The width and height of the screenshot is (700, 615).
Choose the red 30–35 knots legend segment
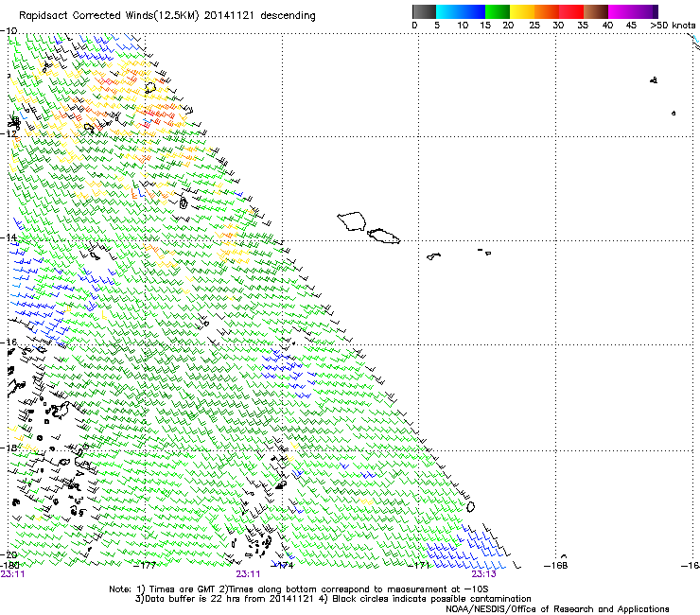coord(571,11)
